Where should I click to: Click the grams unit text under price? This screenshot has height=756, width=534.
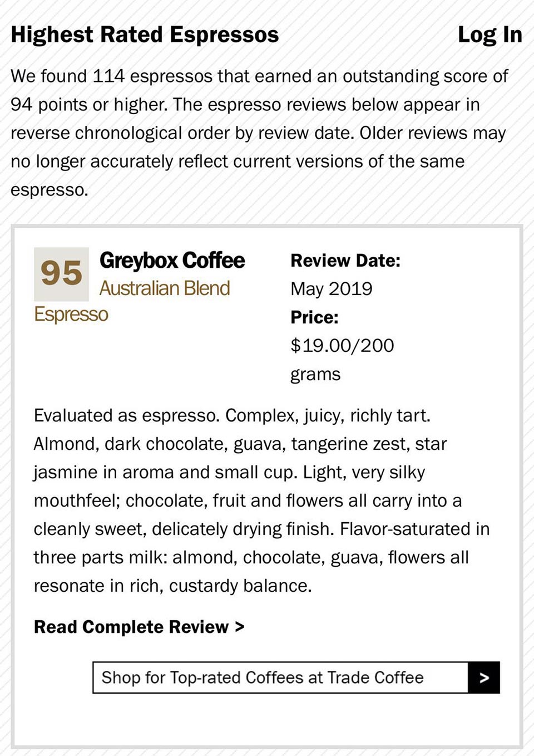click(315, 375)
